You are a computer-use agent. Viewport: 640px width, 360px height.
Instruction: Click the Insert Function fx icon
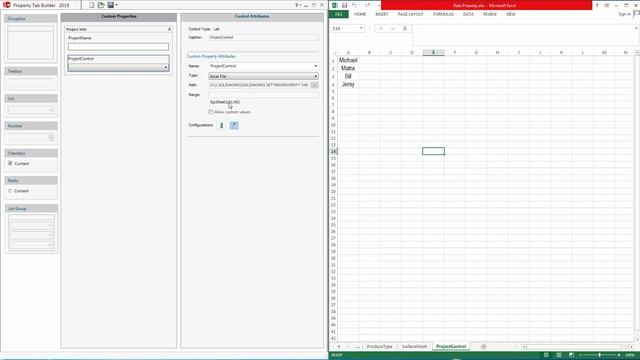coord(404,29)
